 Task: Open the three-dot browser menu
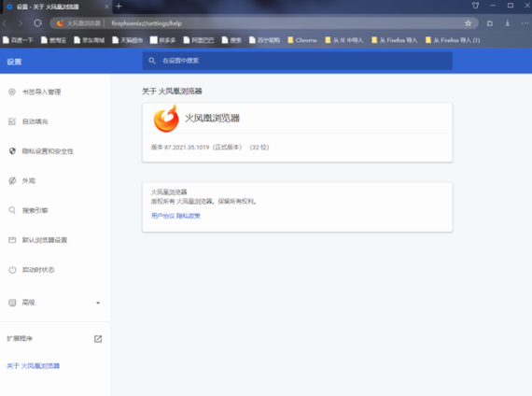pyautogui.click(x=525, y=23)
